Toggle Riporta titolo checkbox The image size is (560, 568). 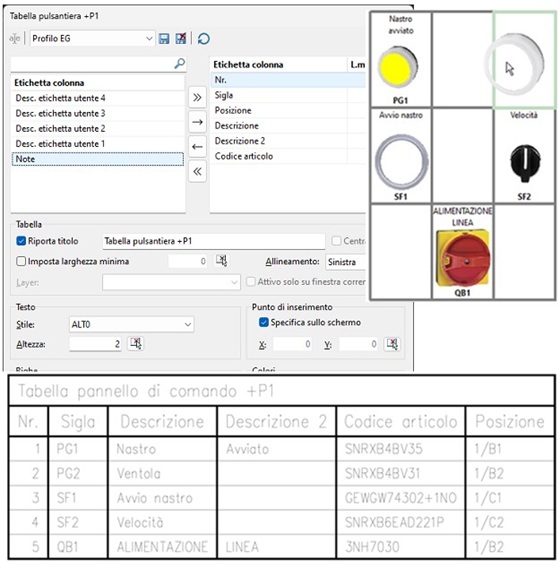21,241
